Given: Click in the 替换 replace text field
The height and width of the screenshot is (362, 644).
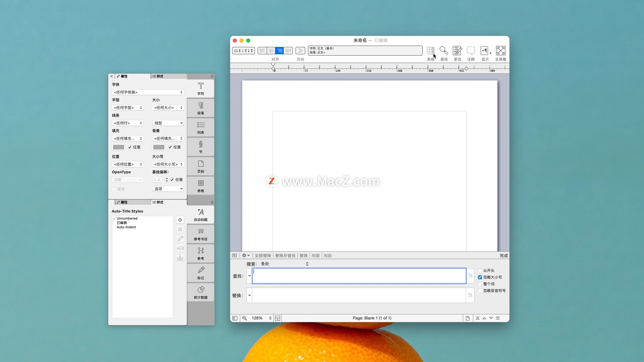Looking at the screenshot, I should tap(359, 295).
